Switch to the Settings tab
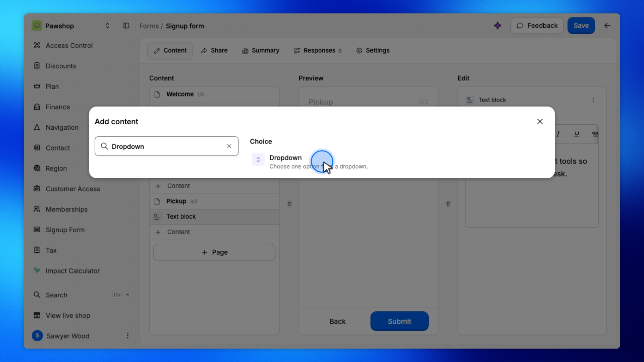The image size is (644, 362). click(x=373, y=50)
